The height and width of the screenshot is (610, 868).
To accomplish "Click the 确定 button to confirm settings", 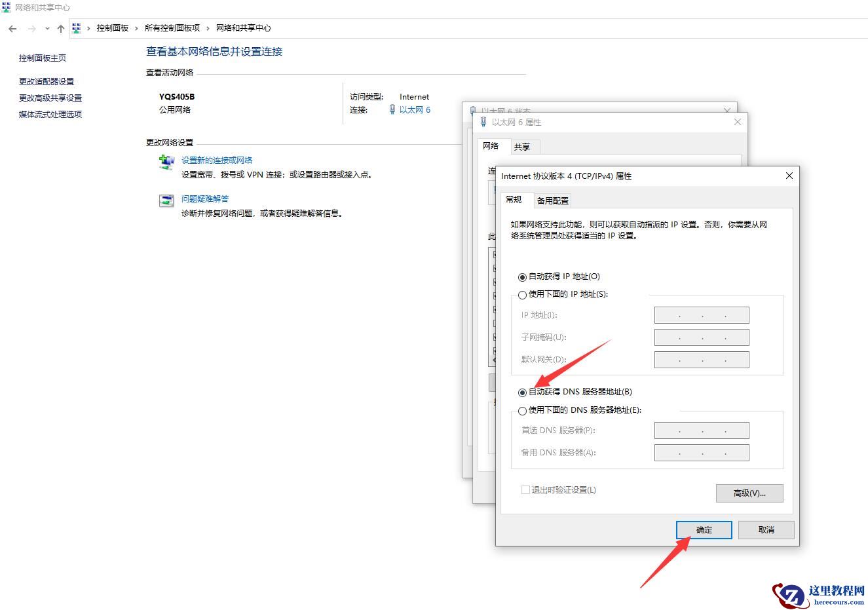I will (704, 530).
